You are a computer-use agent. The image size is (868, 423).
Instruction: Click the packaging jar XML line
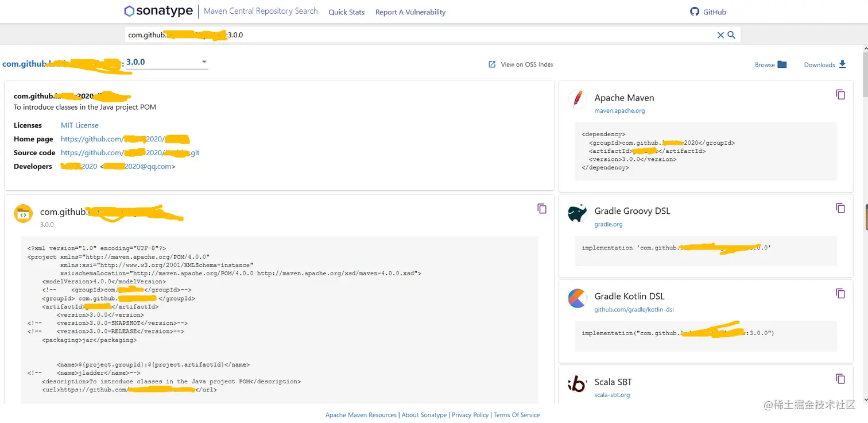click(x=89, y=340)
